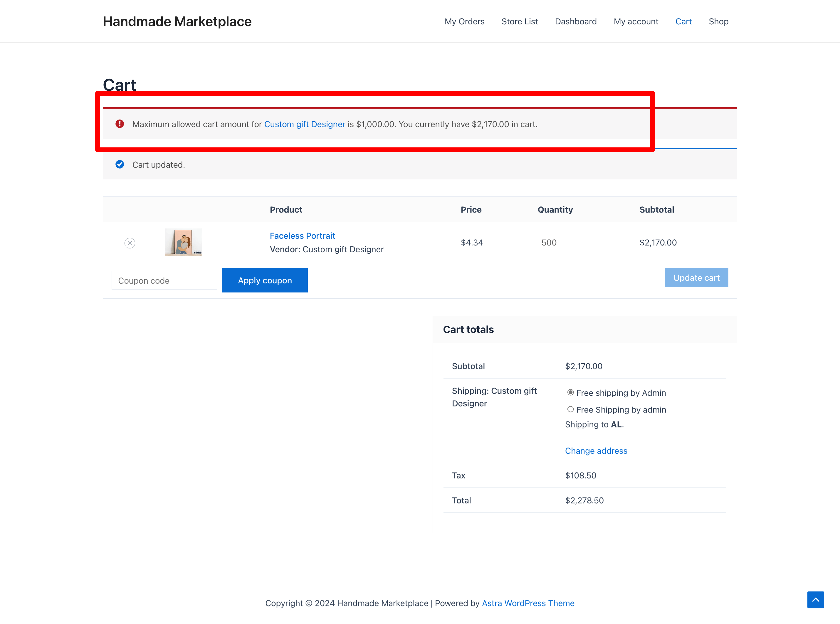Click the blue checkmark cart updated icon

(x=120, y=164)
